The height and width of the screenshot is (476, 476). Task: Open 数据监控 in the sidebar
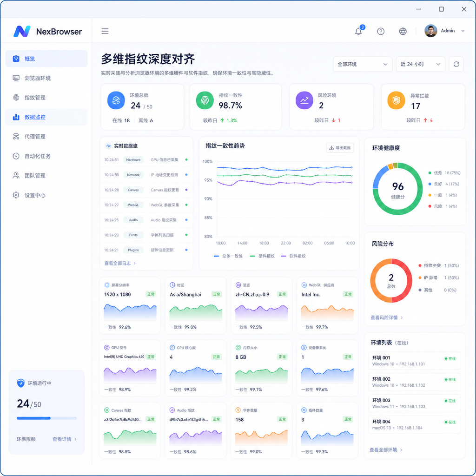pyautogui.click(x=46, y=117)
